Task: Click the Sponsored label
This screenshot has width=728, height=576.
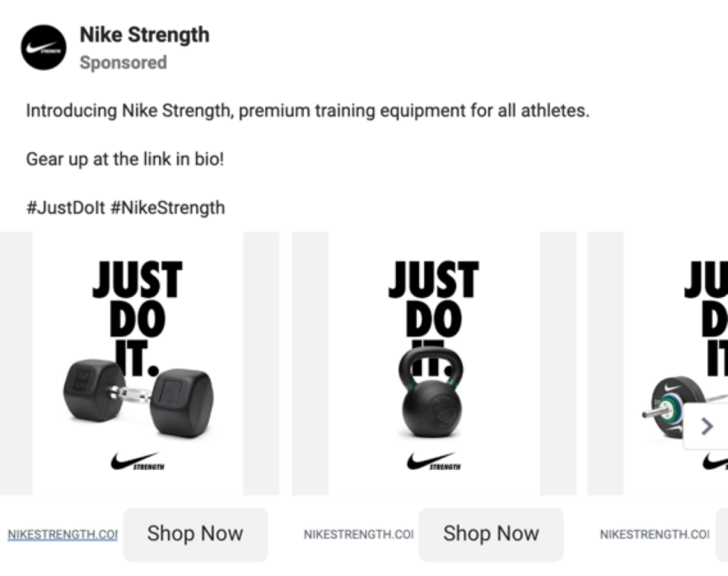Action: coord(124,63)
